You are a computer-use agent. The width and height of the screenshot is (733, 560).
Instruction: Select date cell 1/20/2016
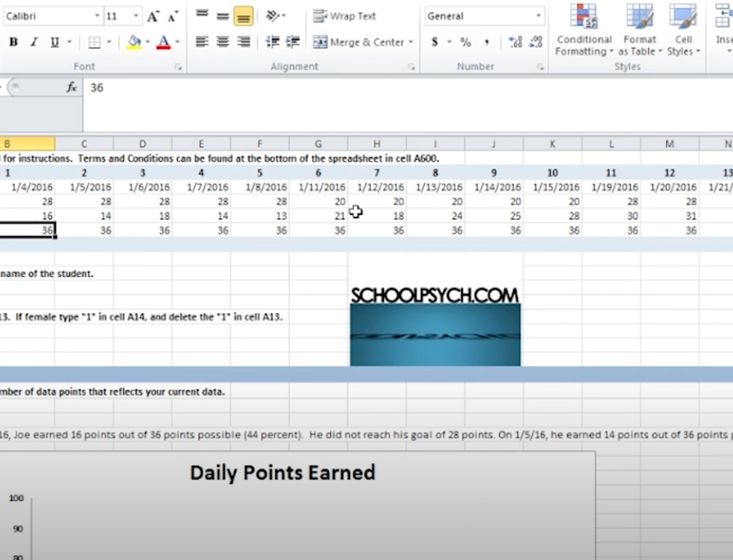(x=670, y=187)
